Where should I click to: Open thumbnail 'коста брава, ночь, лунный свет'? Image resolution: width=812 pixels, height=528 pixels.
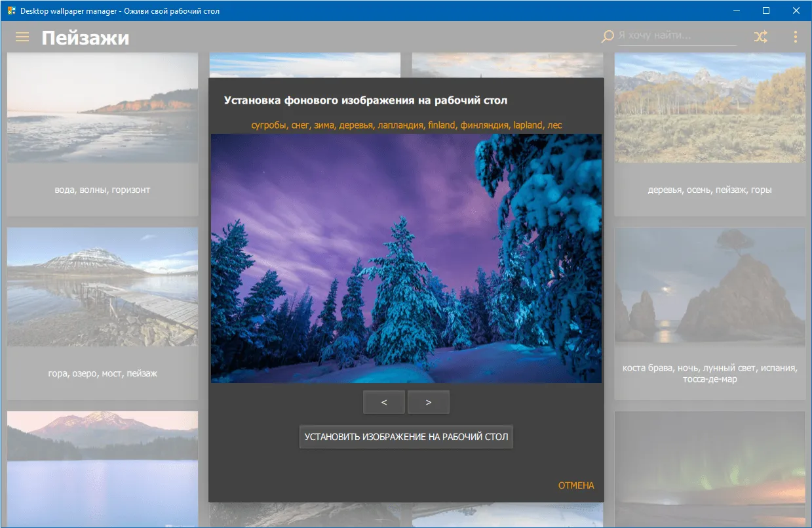click(710, 287)
